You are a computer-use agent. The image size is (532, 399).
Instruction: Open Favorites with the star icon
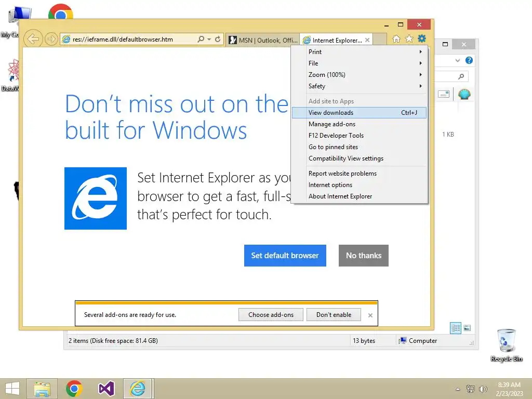409,38
